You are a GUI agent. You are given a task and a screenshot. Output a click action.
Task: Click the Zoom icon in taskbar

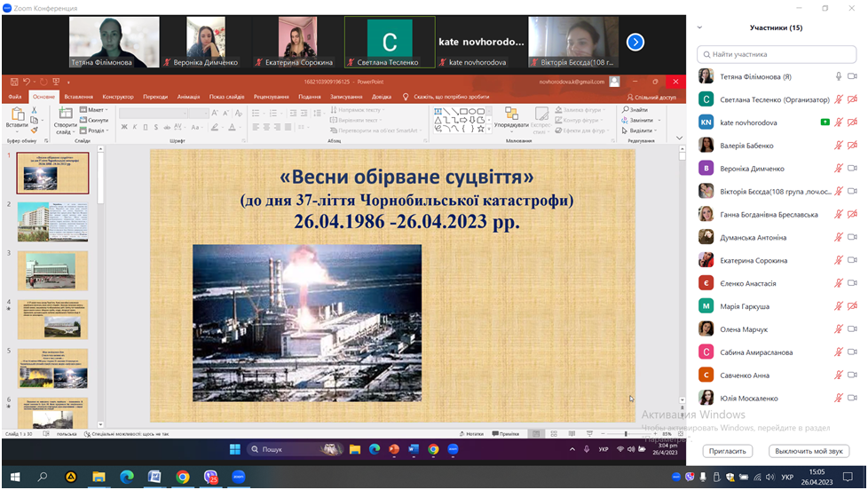coord(238,477)
